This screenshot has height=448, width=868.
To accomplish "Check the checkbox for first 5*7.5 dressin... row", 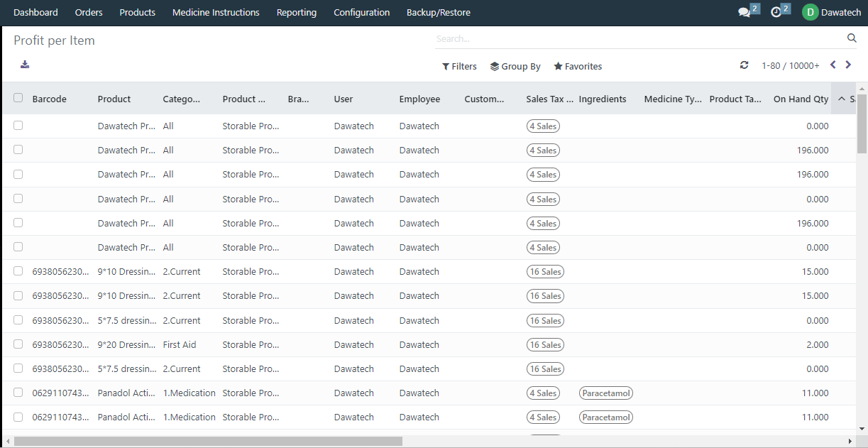I will pyautogui.click(x=18, y=319).
